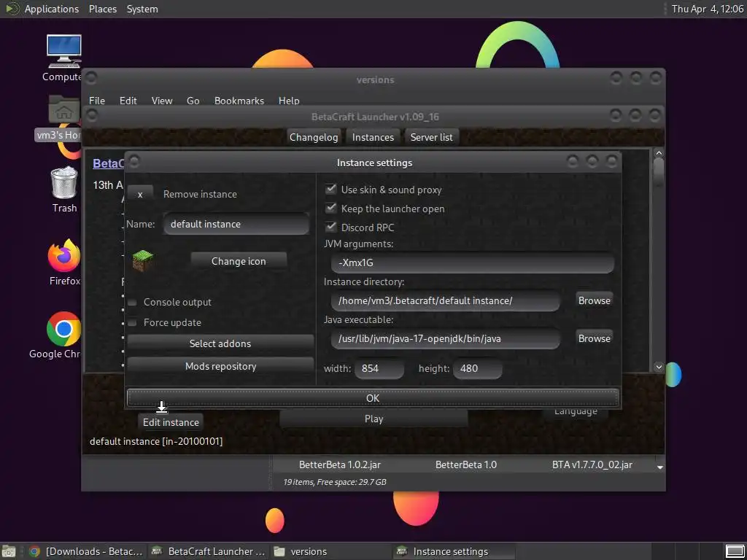Click the default instance [in-20100101] label
Viewport: 747px width, 560px height.
coord(156,441)
